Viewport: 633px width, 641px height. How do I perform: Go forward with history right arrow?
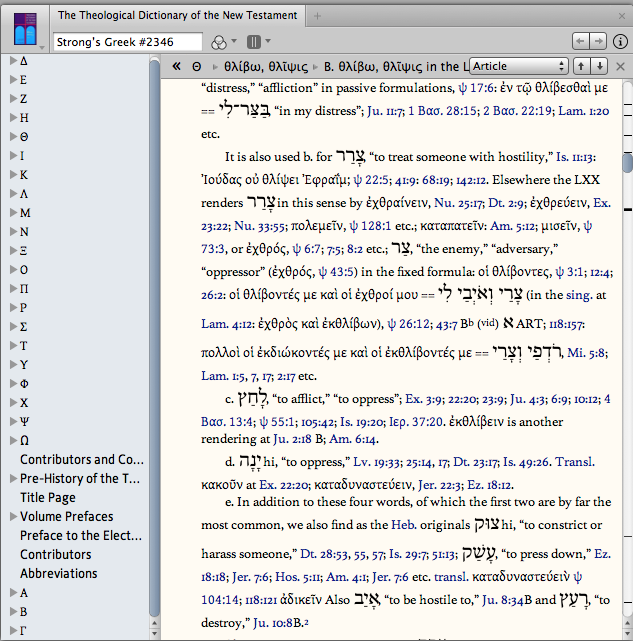[x=598, y=41]
